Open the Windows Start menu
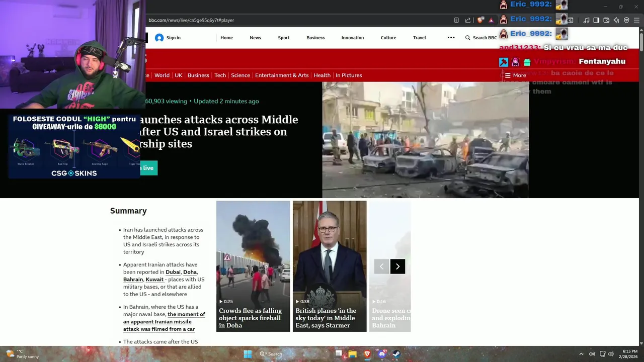644x362 pixels. click(x=248, y=354)
